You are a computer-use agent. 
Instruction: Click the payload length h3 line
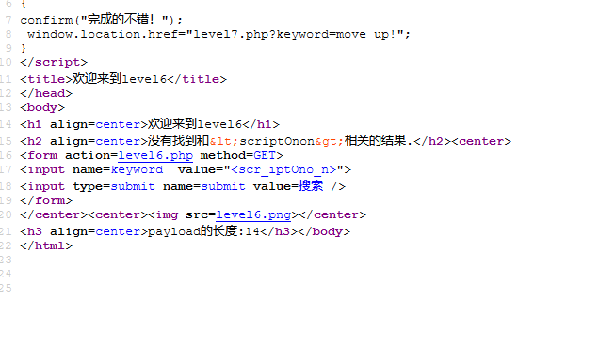coord(186,231)
